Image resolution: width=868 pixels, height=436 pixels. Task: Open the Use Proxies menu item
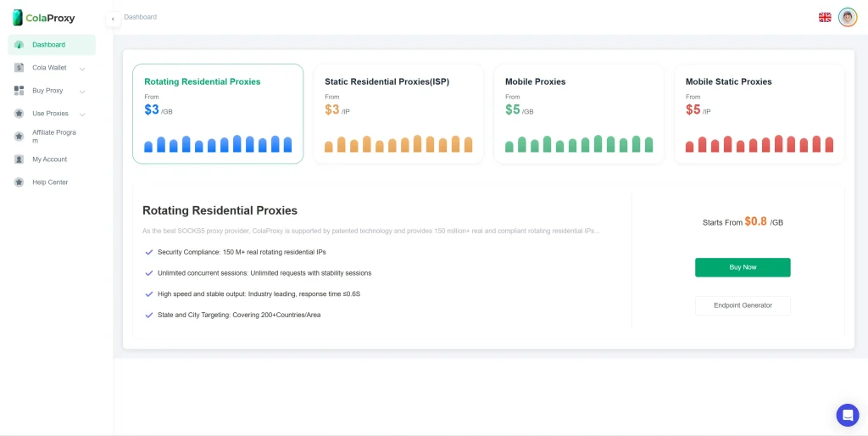pos(52,114)
